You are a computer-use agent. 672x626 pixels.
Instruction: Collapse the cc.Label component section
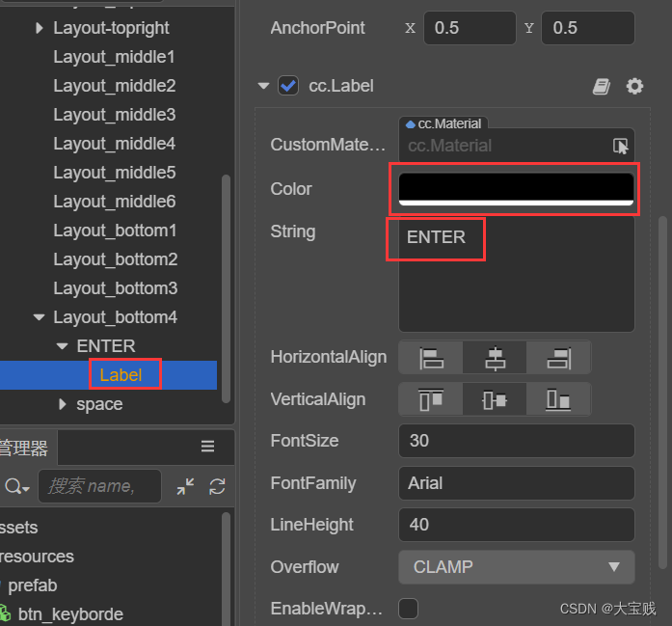click(263, 86)
